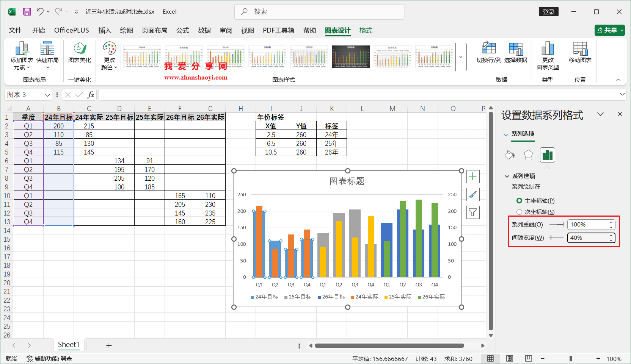631x364 pixels.
Task: Collapse the ribbon with chevron
Action: pos(618,80)
